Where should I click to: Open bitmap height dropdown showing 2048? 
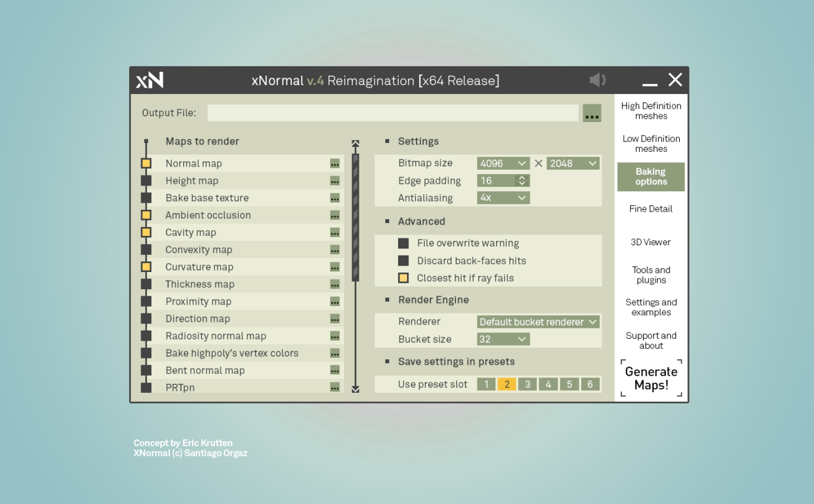(x=573, y=163)
